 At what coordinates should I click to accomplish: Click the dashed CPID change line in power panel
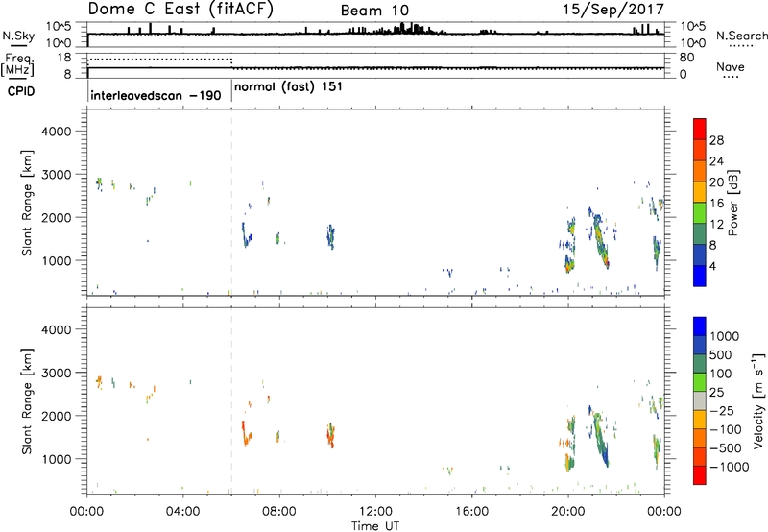pyautogui.click(x=231, y=203)
